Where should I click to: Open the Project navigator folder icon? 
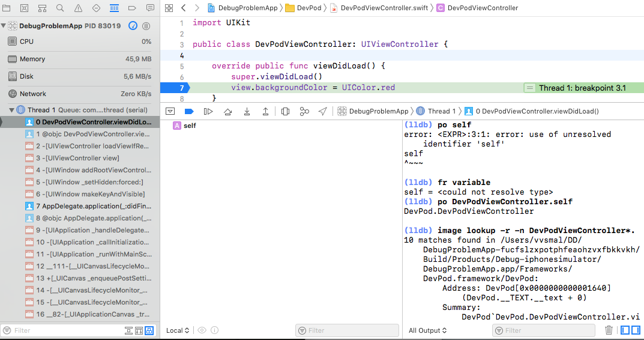[x=6, y=8]
